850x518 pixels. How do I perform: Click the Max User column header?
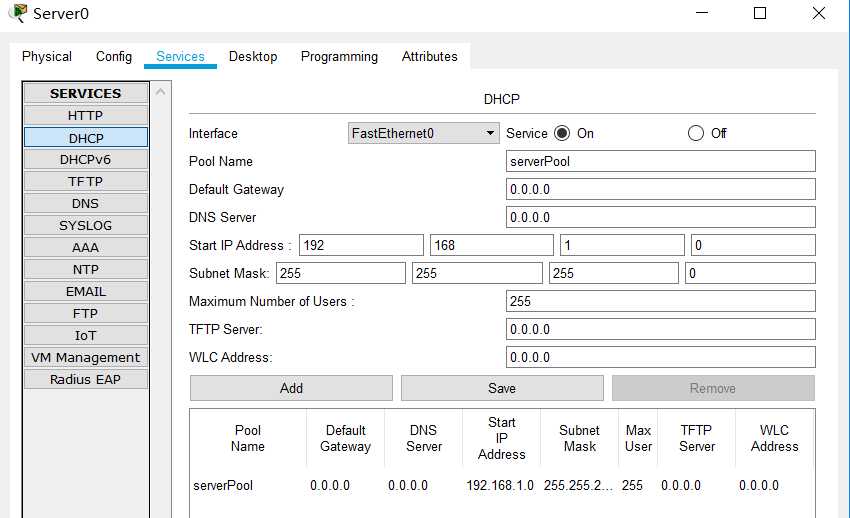point(638,438)
